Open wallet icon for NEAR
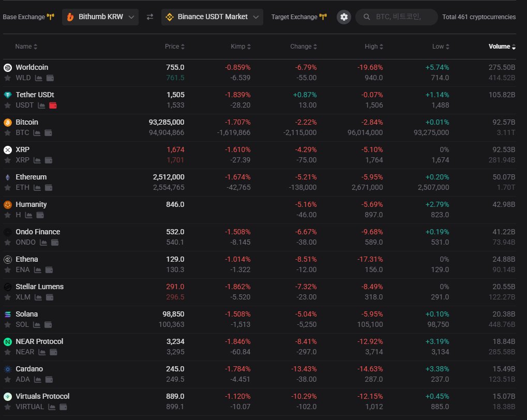This screenshot has width=527, height=420. [x=53, y=352]
